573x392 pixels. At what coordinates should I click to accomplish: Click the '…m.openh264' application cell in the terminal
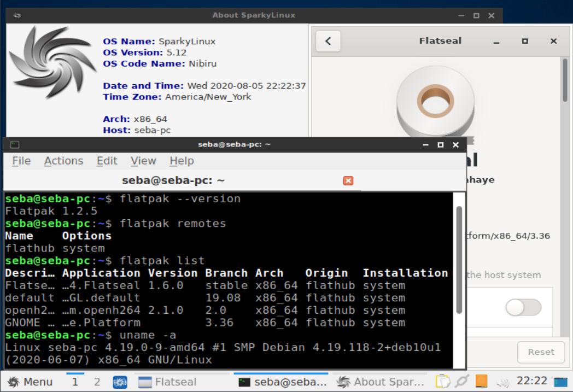tap(101, 311)
